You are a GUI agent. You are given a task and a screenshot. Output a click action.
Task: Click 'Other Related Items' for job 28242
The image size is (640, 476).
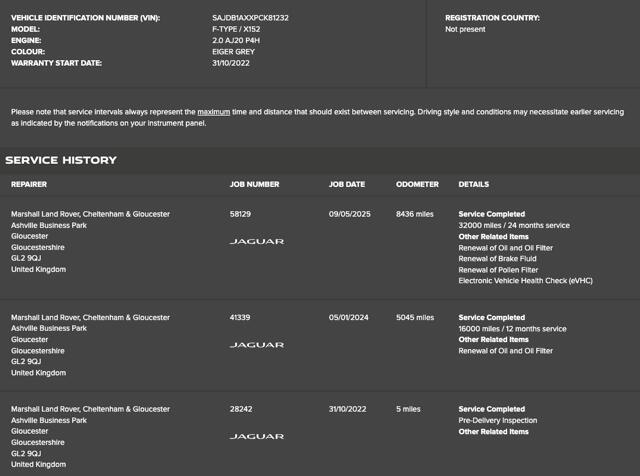[493, 432]
